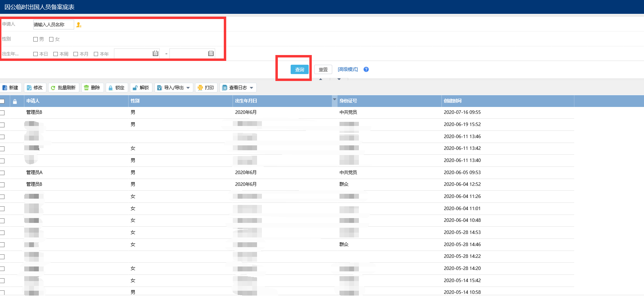This screenshot has width=644, height=298.
Task: Open the end date calendar picker
Action: (211, 53)
